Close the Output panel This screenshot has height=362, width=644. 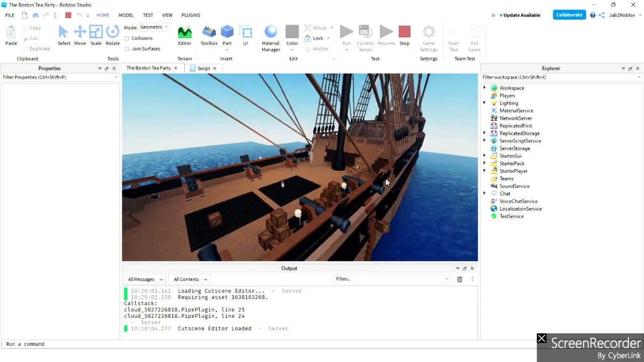pos(472,268)
